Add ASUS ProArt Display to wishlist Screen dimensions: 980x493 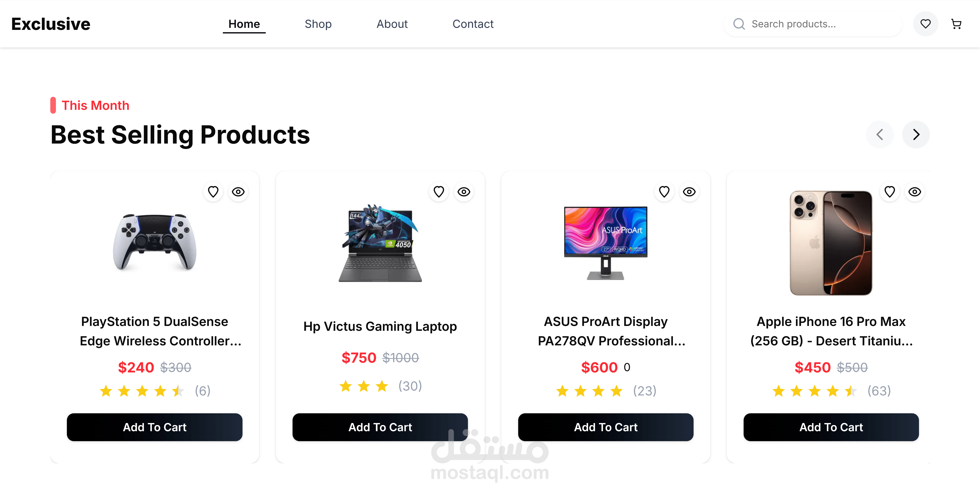[x=664, y=192]
